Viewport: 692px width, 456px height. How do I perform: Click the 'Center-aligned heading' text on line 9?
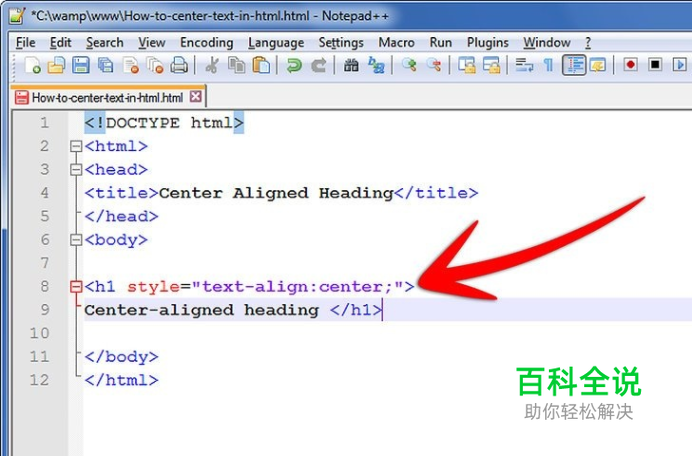point(201,310)
